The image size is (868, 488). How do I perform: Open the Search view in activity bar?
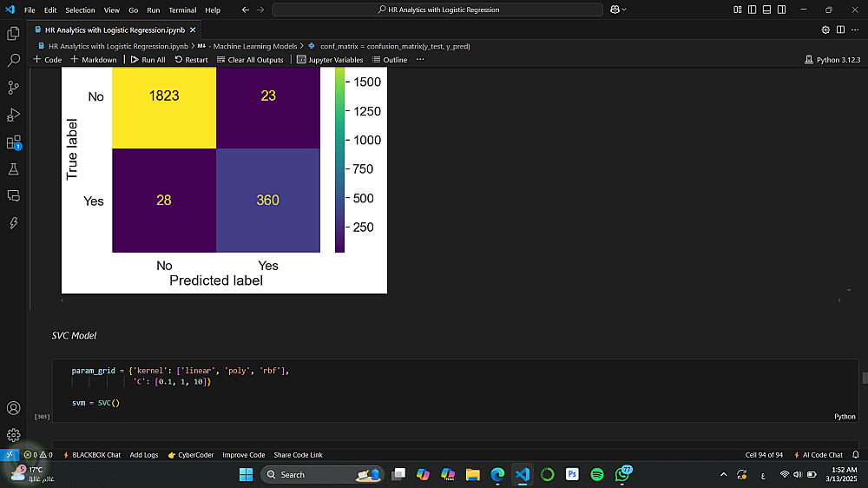point(13,60)
